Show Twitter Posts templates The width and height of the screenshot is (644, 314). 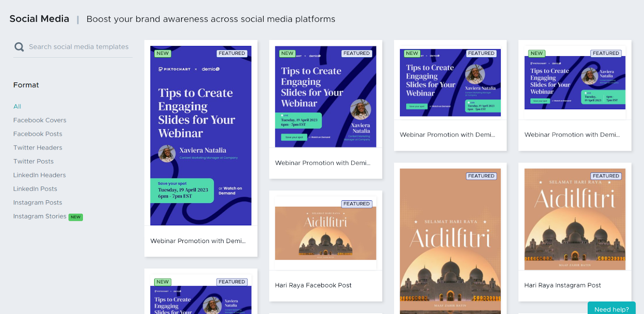click(x=33, y=161)
